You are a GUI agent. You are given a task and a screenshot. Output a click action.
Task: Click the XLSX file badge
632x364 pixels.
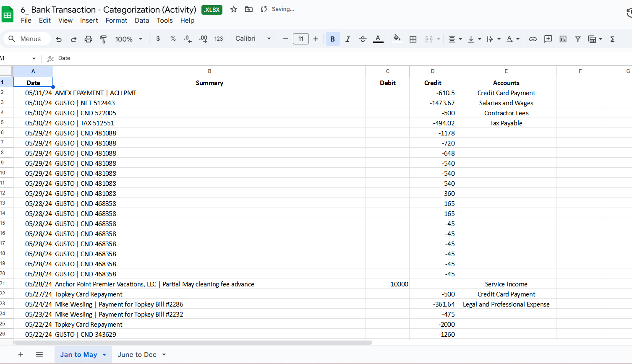pos(212,10)
